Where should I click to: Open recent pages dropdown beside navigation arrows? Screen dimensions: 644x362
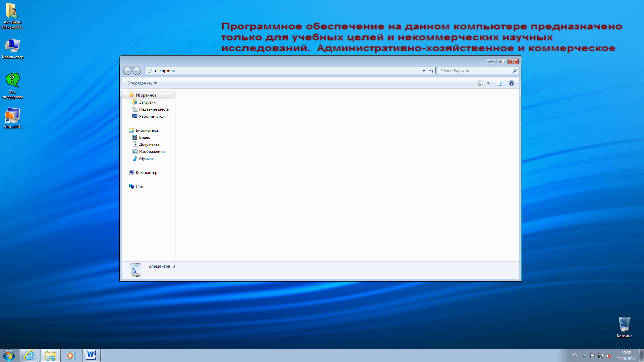[143, 71]
